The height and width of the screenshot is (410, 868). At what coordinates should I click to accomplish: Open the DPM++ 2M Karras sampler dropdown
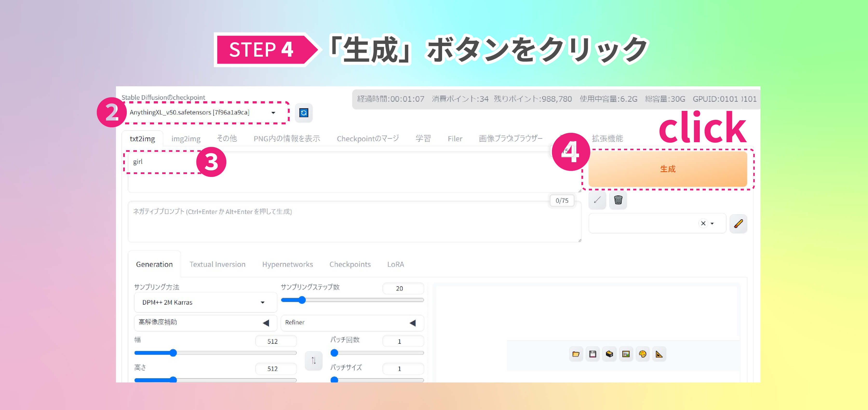coord(206,302)
